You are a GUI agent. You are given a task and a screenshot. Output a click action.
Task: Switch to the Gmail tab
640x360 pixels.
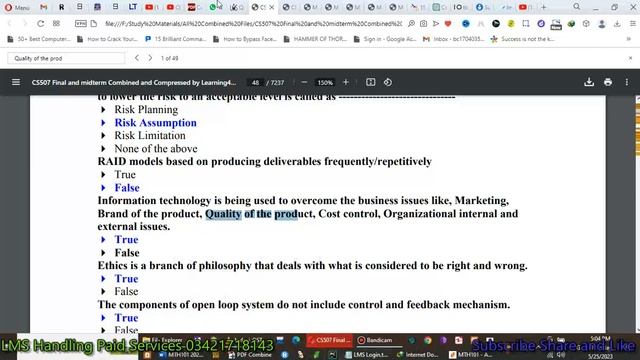pos(44,7)
